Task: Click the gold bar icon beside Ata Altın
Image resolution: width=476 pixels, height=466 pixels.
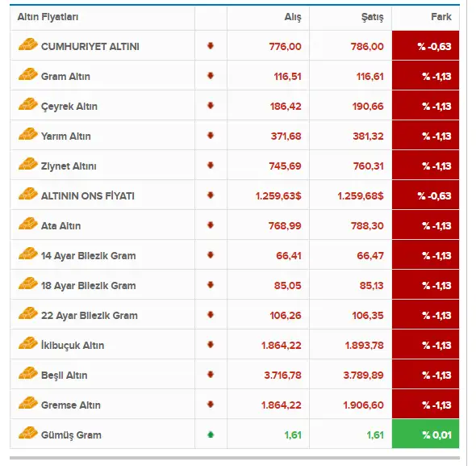Action: pos(28,224)
